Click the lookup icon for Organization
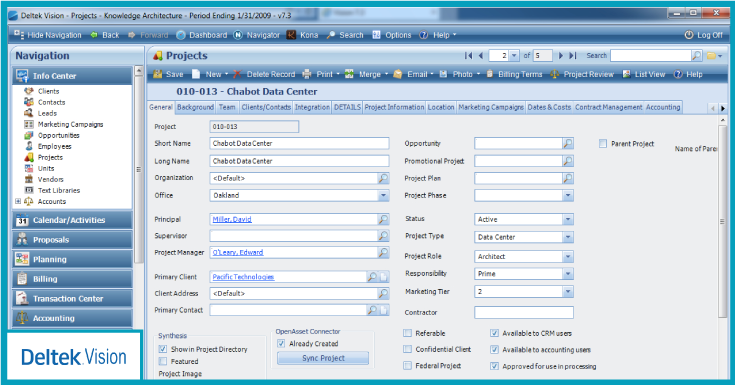Image resolution: width=735 pixels, height=385 pixels. (383, 178)
